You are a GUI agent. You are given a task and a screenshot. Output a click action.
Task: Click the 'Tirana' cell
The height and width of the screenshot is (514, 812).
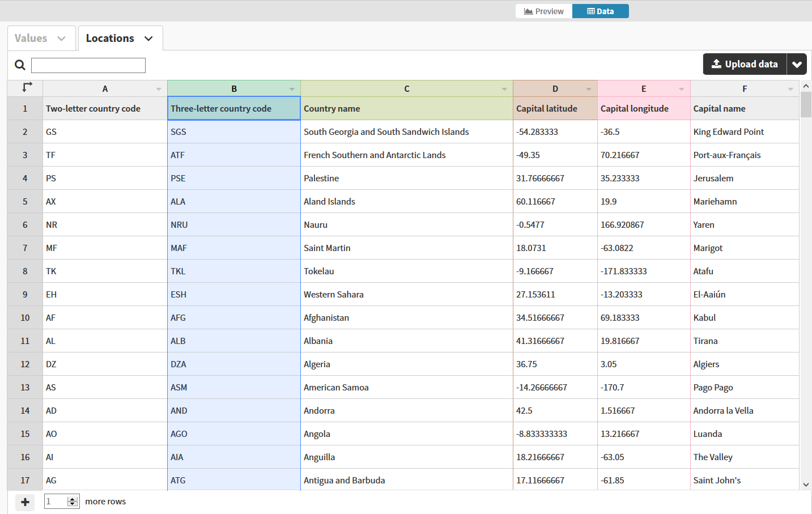(x=745, y=341)
